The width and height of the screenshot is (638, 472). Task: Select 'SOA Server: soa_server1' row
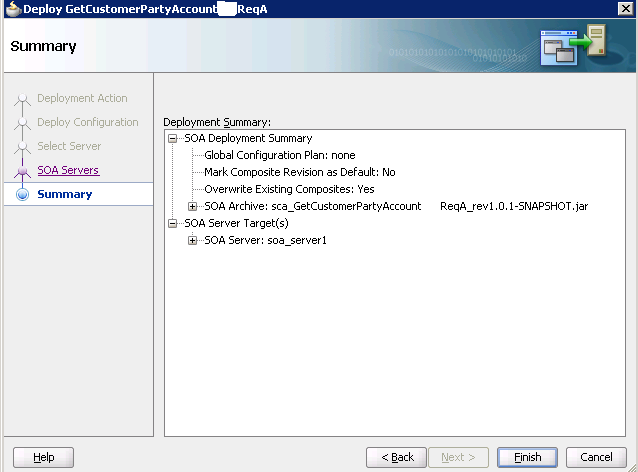265,240
